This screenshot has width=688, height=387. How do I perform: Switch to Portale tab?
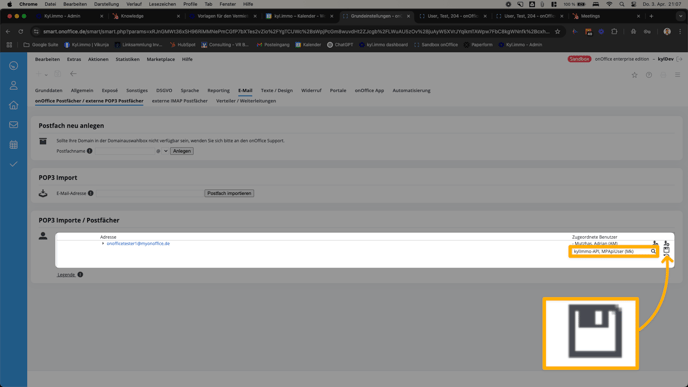click(338, 90)
